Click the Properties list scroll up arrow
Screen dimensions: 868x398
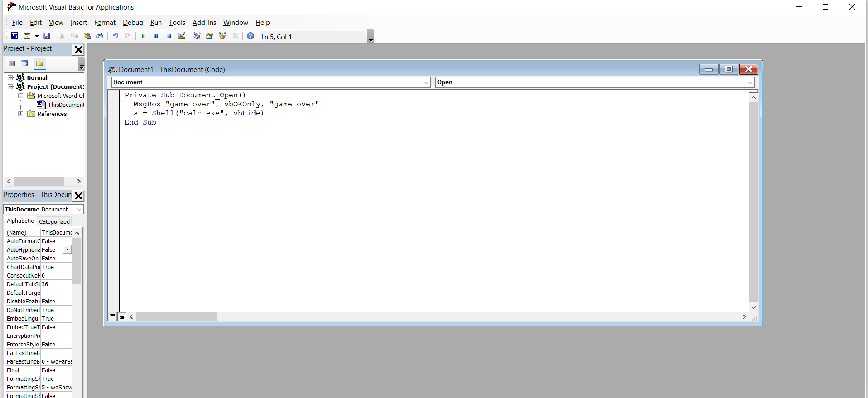77,233
